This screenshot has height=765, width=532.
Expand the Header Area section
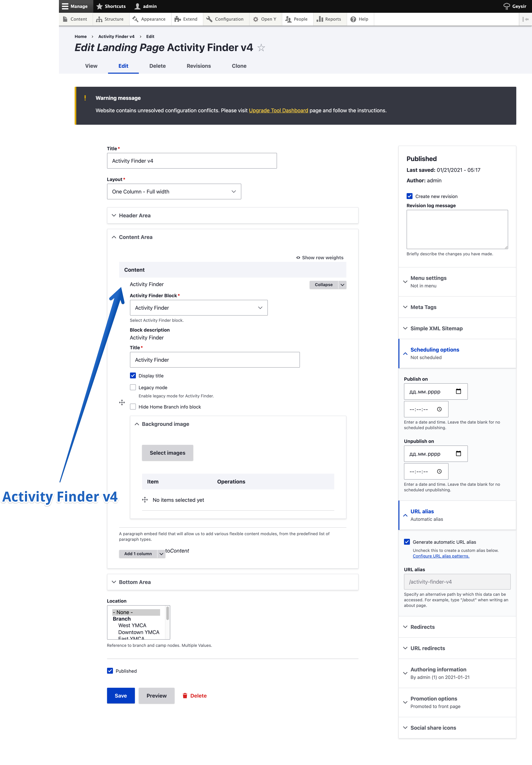pos(233,216)
